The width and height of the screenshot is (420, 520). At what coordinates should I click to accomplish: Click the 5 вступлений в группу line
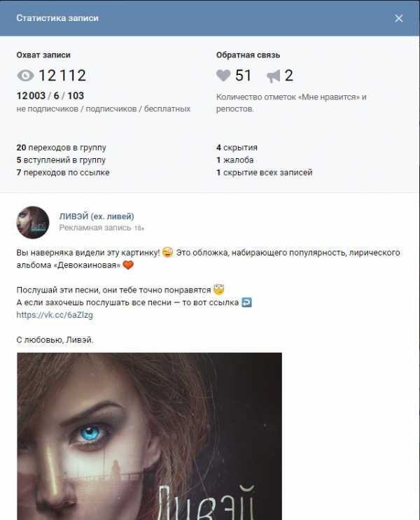pos(61,160)
